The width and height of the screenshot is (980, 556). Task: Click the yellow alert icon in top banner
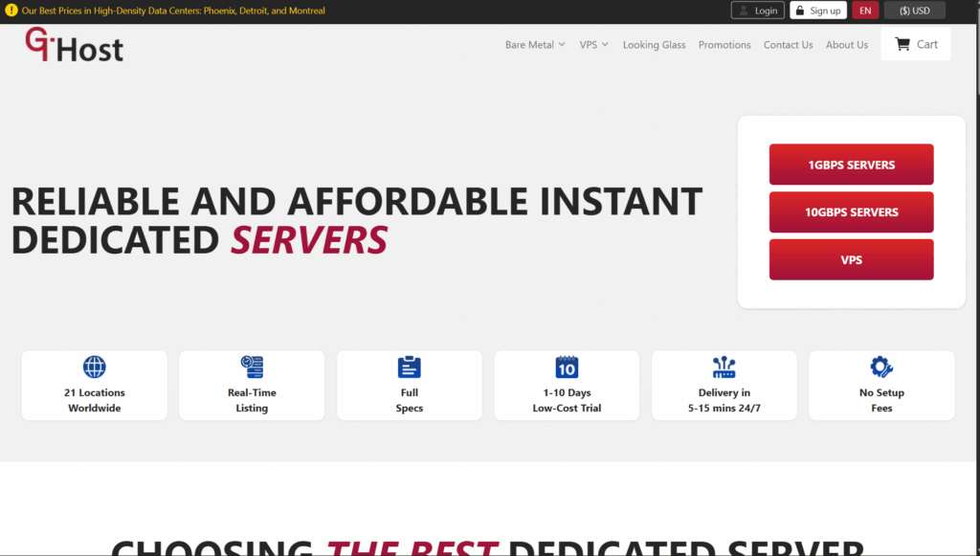(11, 11)
